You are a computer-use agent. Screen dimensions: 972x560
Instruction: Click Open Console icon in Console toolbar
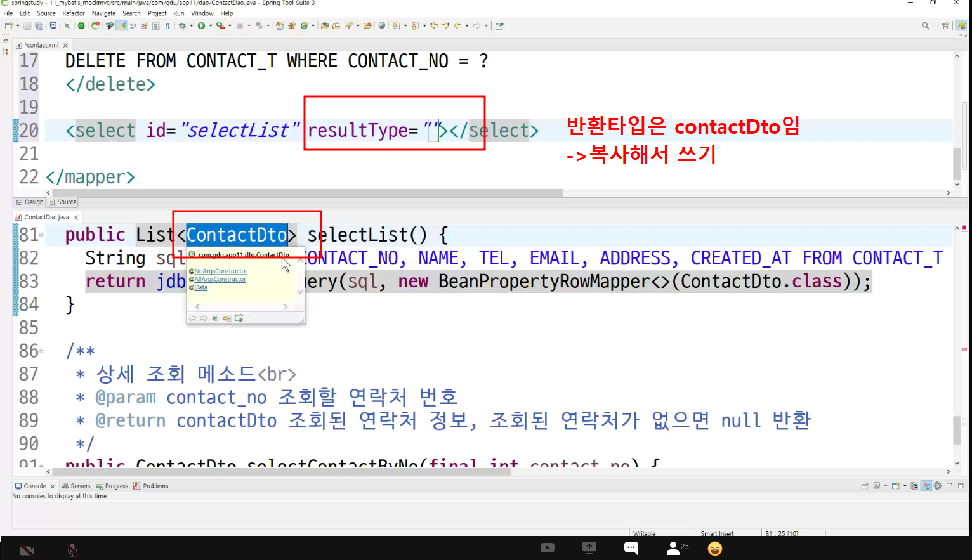pyautogui.click(x=896, y=486)
